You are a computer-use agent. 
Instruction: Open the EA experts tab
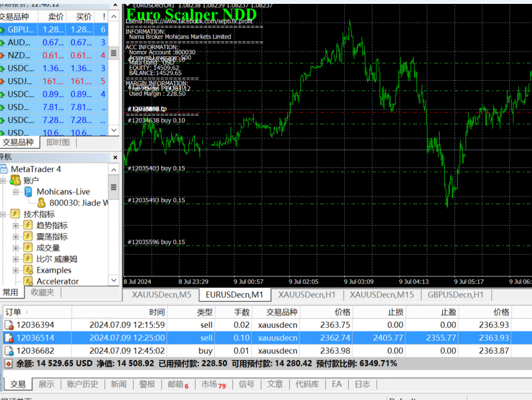336,384
